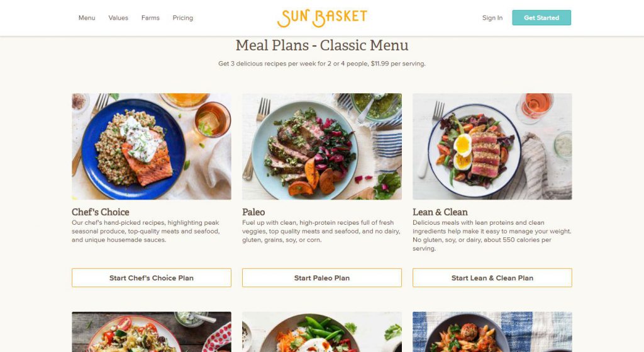This screenshot has width=644, height=352.
Task: Open the Pricing page link
Action: pyautogui.click(x=183, y=18)
